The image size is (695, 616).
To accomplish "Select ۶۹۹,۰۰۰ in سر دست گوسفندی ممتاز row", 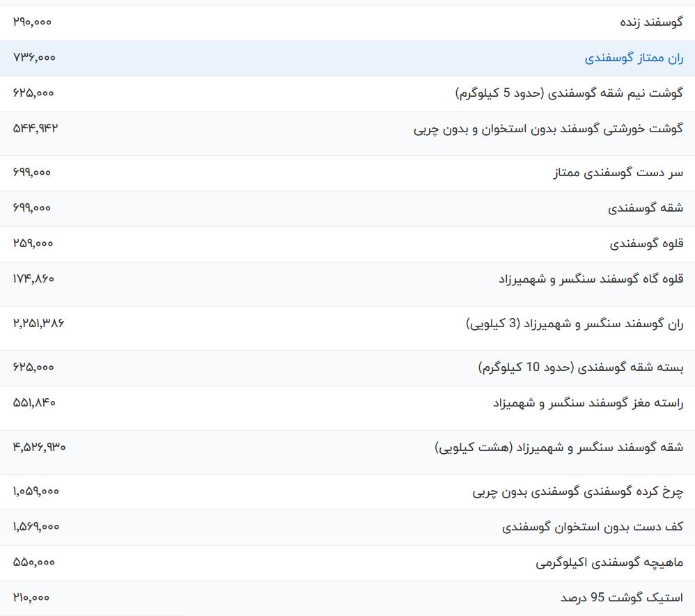I will [32, 173].
